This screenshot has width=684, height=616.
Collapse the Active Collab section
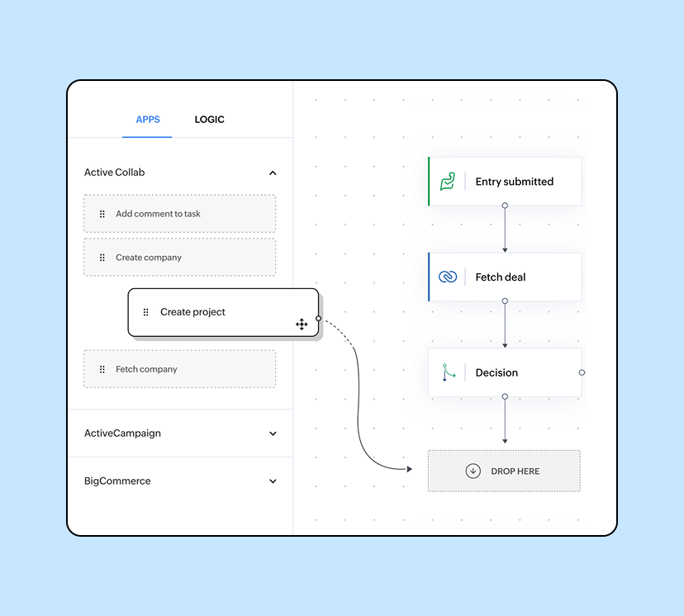tap(273, 173)
